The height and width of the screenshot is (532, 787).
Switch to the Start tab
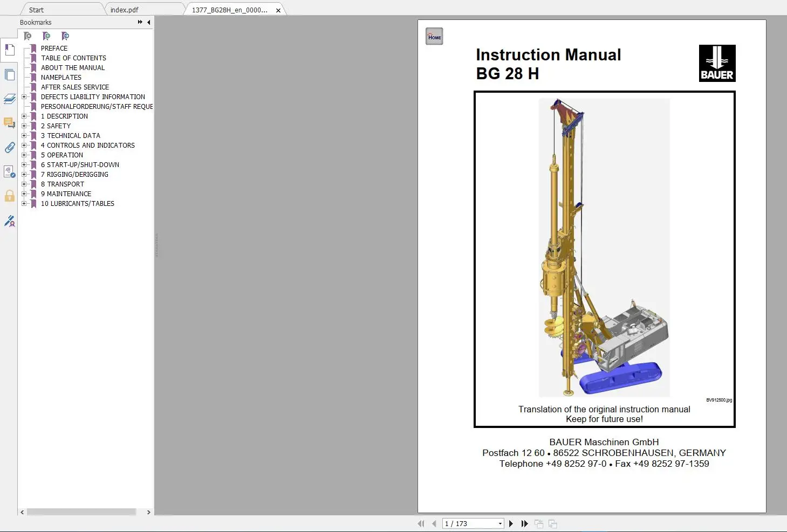pyautogui.click(x=36, y=9)
